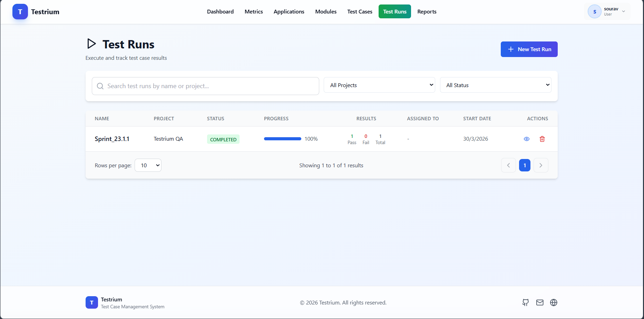Click the eye icon to view Sprint_23.1.1

526,139
